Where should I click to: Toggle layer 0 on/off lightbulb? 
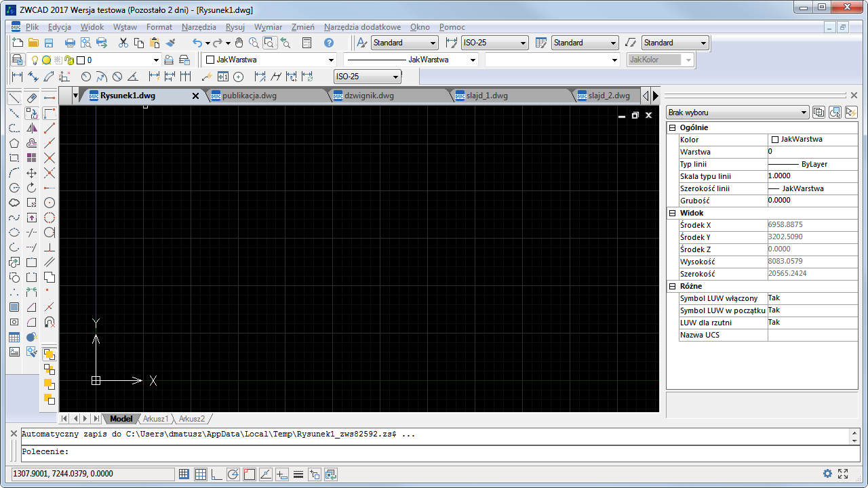36,60
